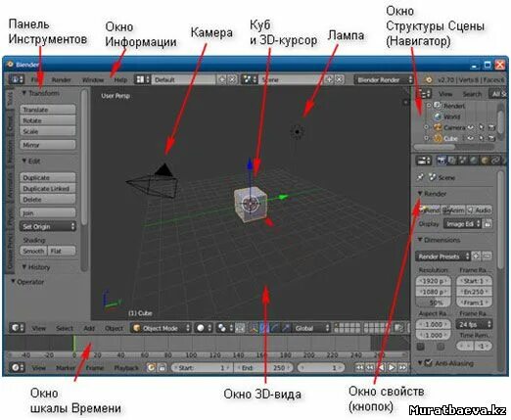Open the Global orientation dropdown

pyautogui.click(x=311, y=328)
